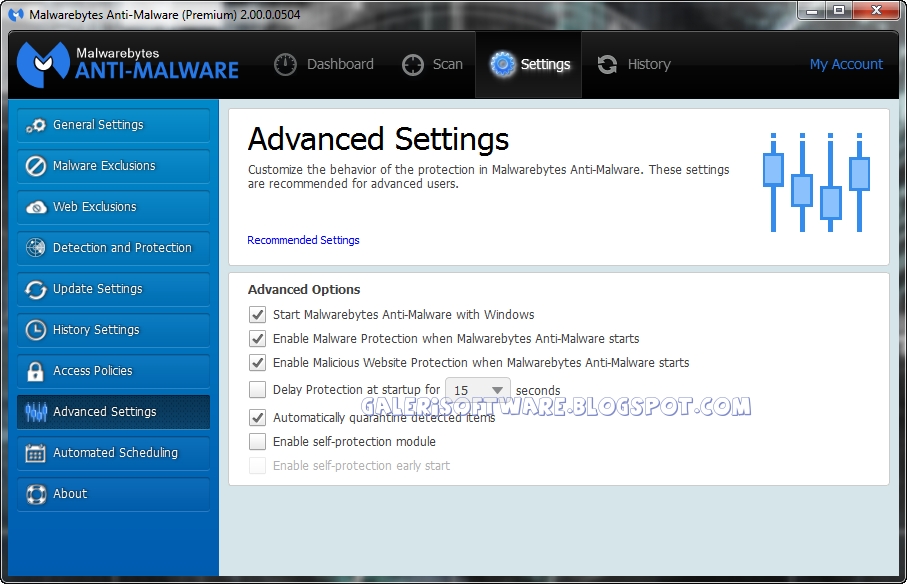
Task: Click the History refresh-arrows icon
Action: click(x=607, y=64)
